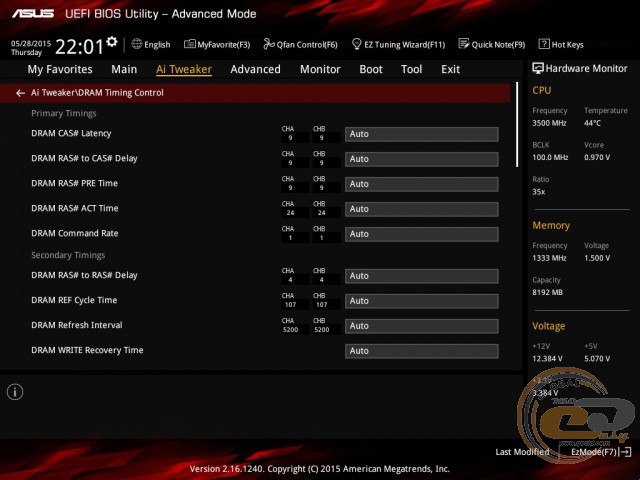Go to the Monitor tab

click(320, 69)
